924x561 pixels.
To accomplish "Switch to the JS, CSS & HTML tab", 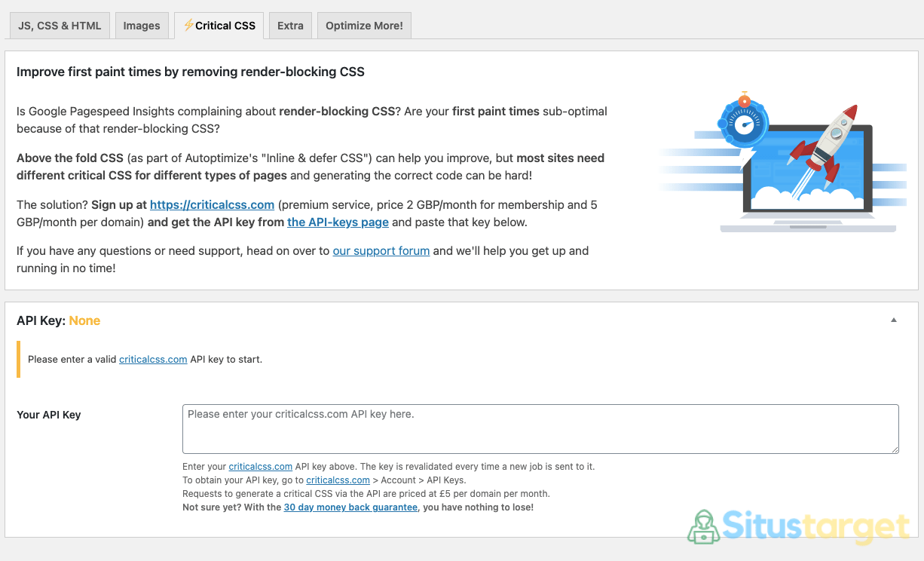I will coord(60,26).
